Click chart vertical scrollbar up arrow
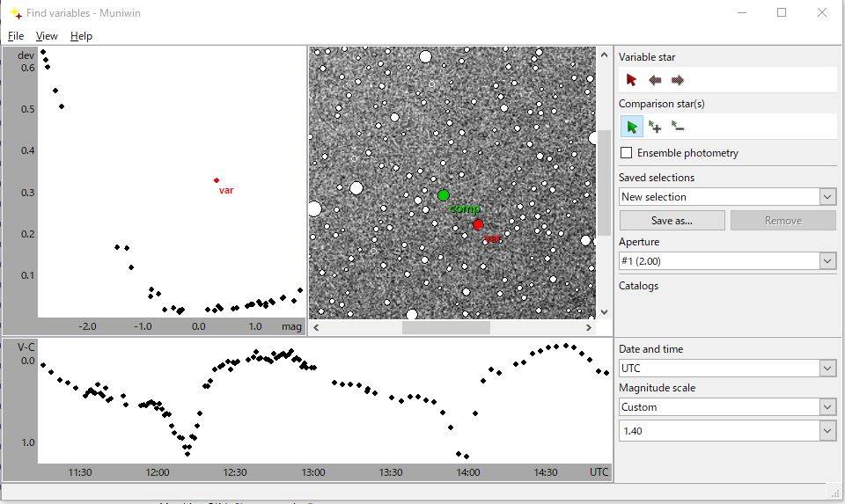 [604, 55]
